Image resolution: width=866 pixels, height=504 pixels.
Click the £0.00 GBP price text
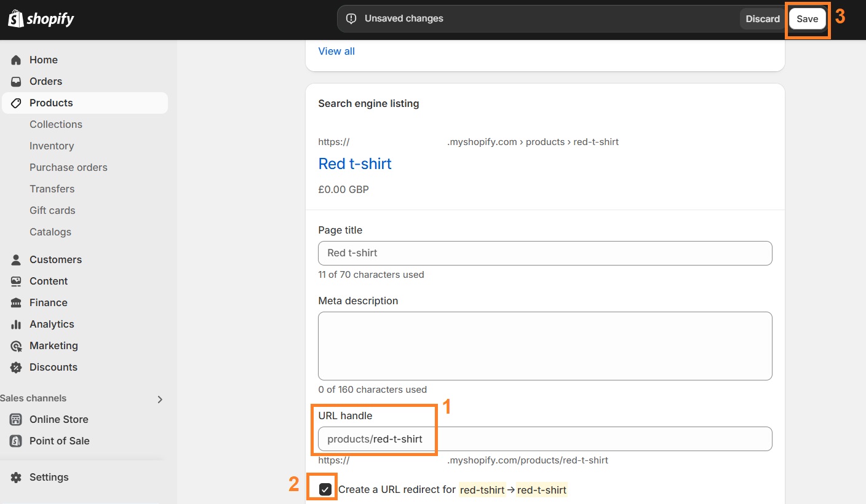coord(343,189)
